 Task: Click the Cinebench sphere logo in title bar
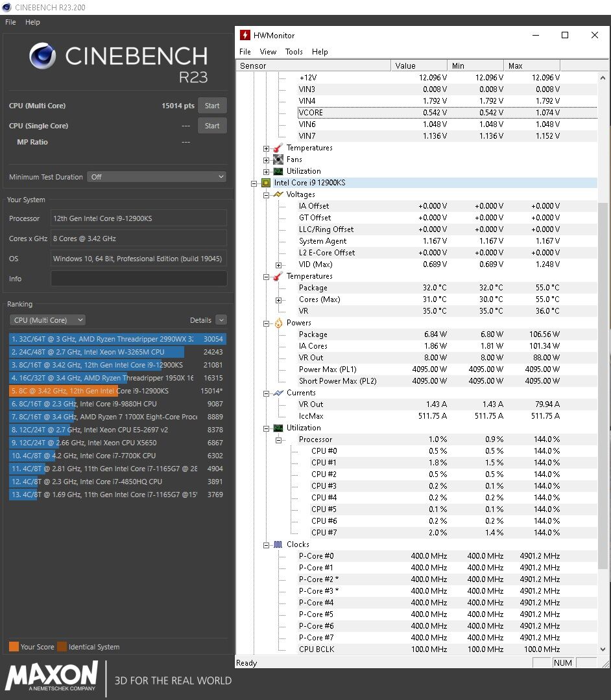[x=6, y=7]
